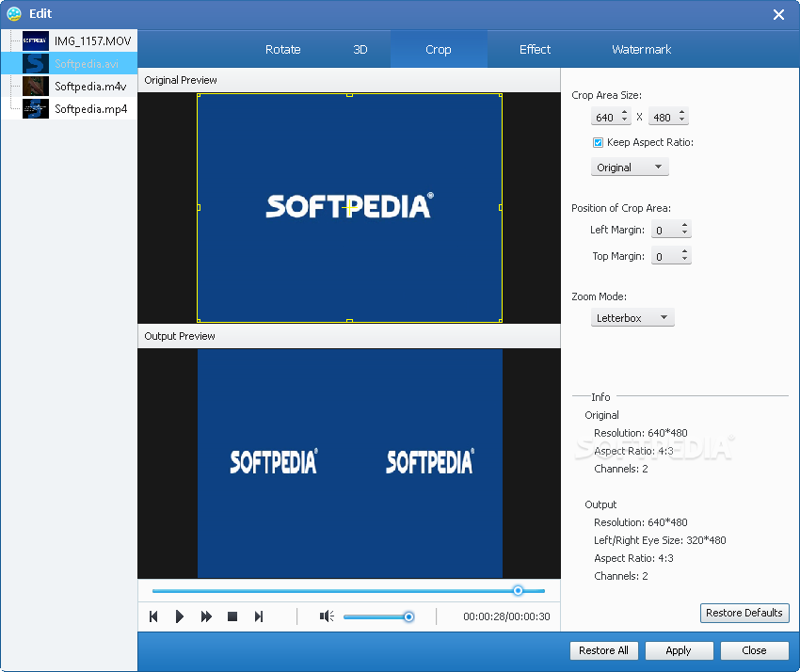Select the Softpedia.avi thumbnail
The width and height of the screenshot is (800, 672).
point(35,63)
